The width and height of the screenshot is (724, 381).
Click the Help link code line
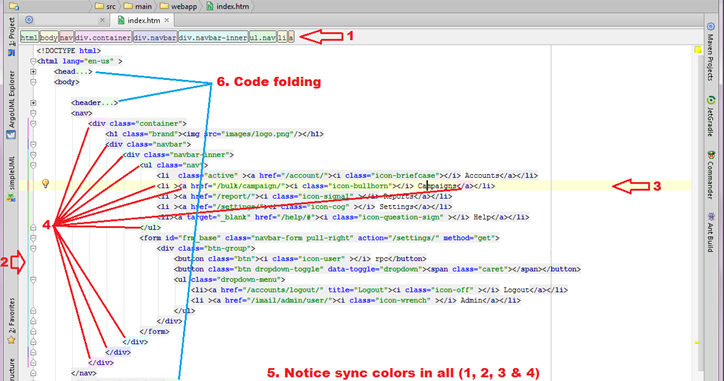(x=343, y=217)
